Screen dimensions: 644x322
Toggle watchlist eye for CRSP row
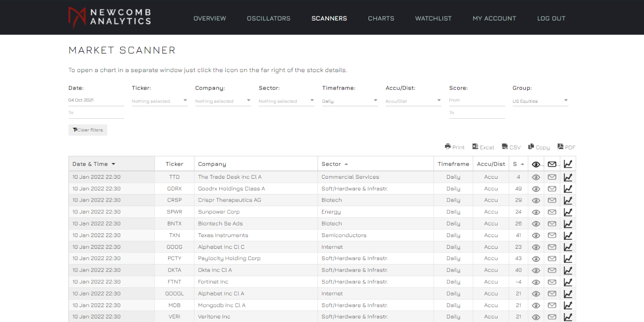(x=536, y=201)
